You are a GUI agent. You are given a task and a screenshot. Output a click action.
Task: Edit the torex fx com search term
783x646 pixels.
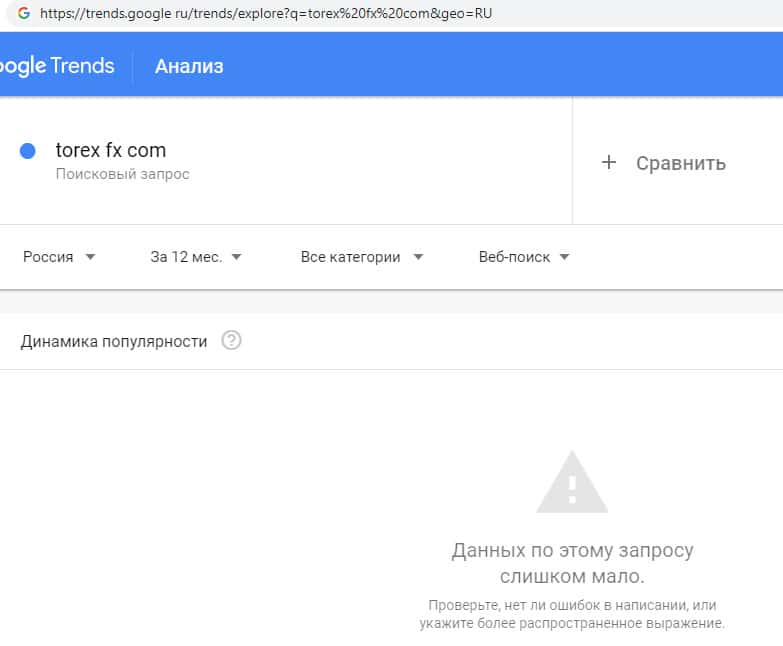pyautogui.click(x=111, y=151)
